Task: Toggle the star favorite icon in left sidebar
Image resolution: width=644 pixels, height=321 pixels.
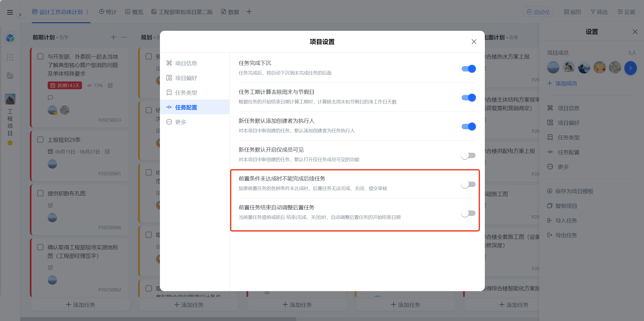Action: pos(10,143)
